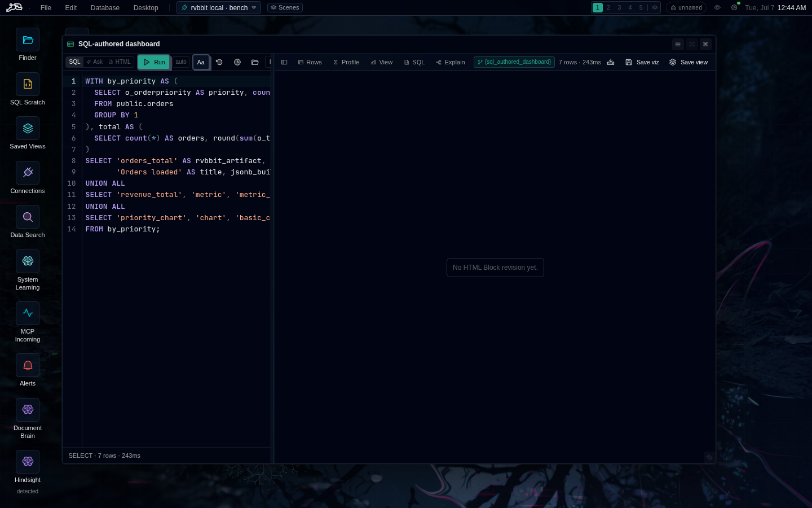This screenshot has width=812, height=508.
Task: Open the Document Brain icon
Action: [x=28, y=410]
